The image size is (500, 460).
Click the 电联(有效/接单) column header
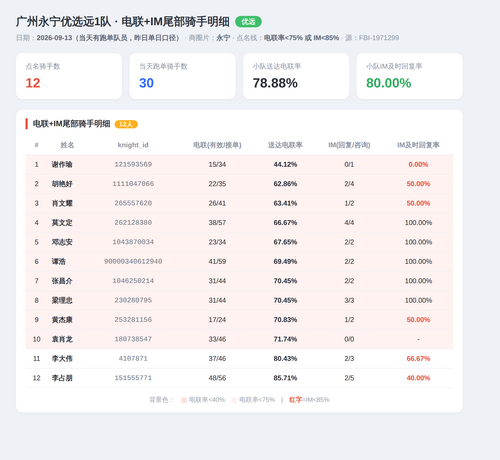[217, 145]
